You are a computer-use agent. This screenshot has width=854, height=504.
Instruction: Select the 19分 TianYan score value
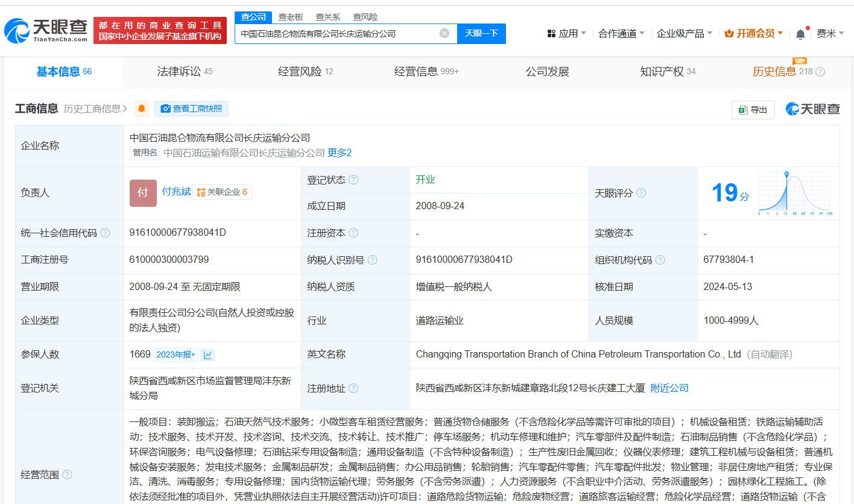click(x=730, y=194)
